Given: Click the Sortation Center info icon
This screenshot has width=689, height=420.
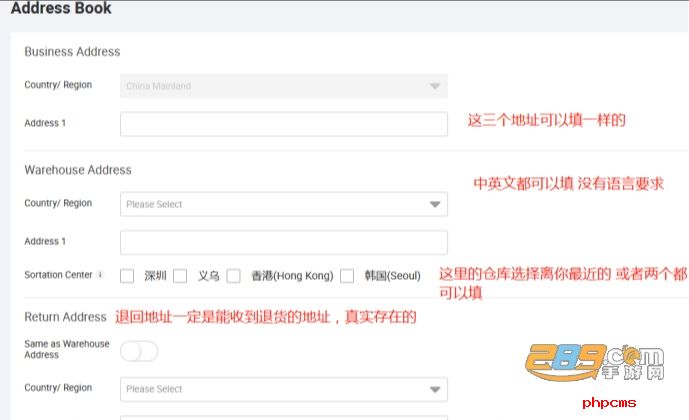Looking at the screenshot, I should (x=101, y=275).
